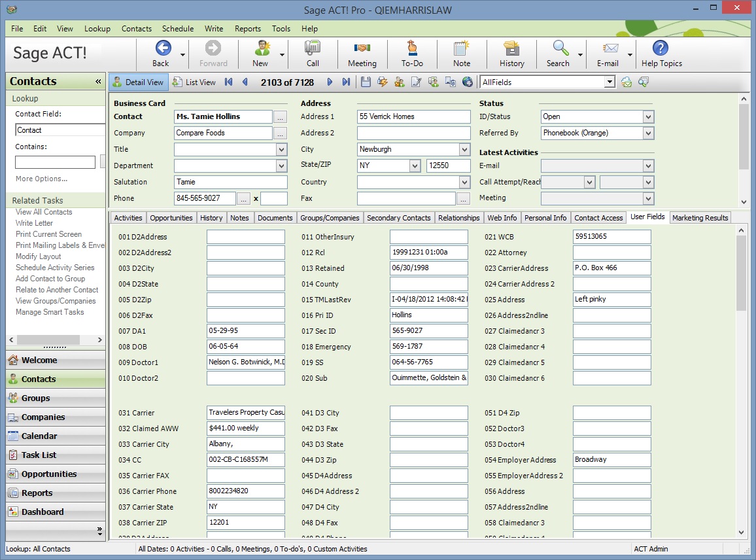The image size is (756, 560).
Task: Click Schedule Activity Series link
Action: point(55,267)
